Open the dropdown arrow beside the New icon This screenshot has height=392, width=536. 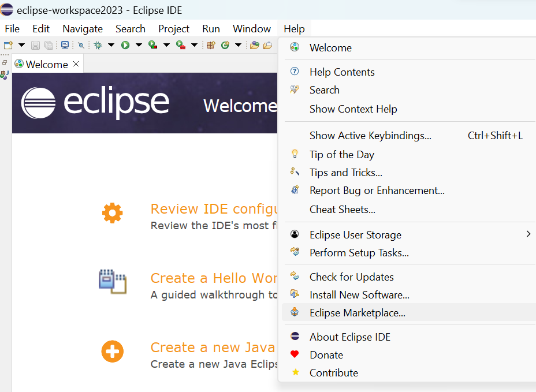21,45
